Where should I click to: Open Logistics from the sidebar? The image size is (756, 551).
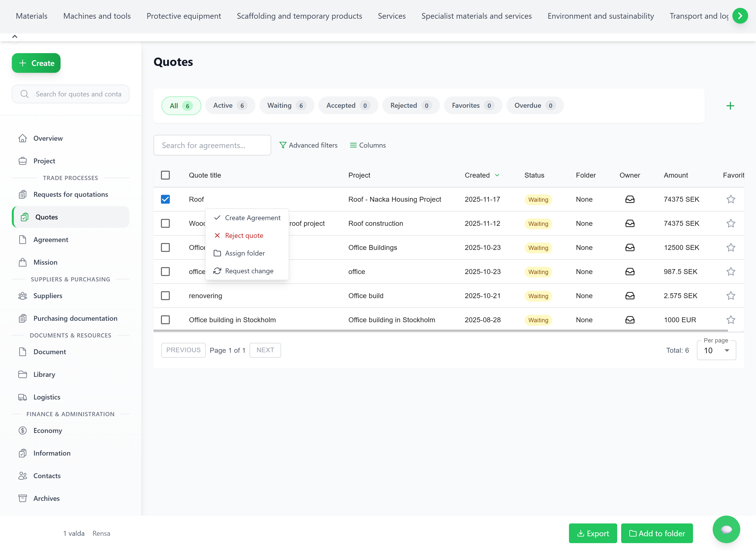tap(47, 397)
